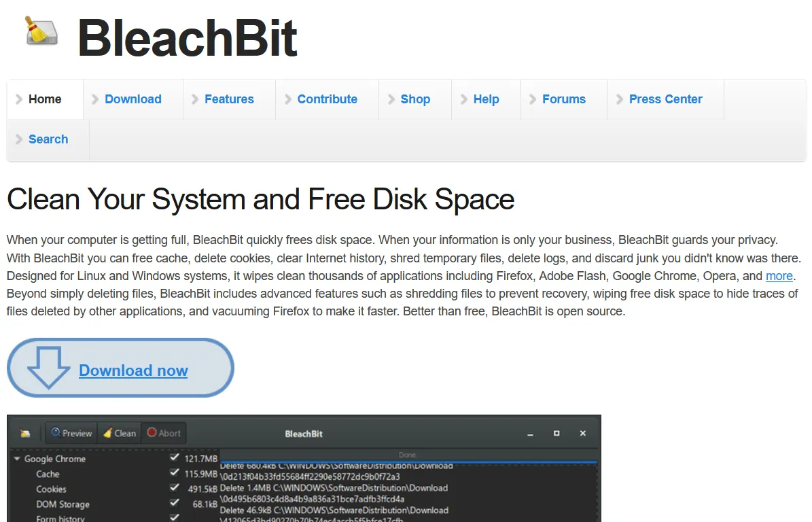Click the Download now link

tap(133, 370)
